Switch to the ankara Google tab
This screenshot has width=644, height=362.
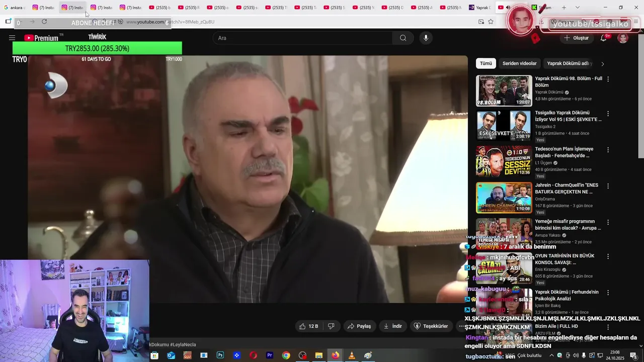[14, 8]
